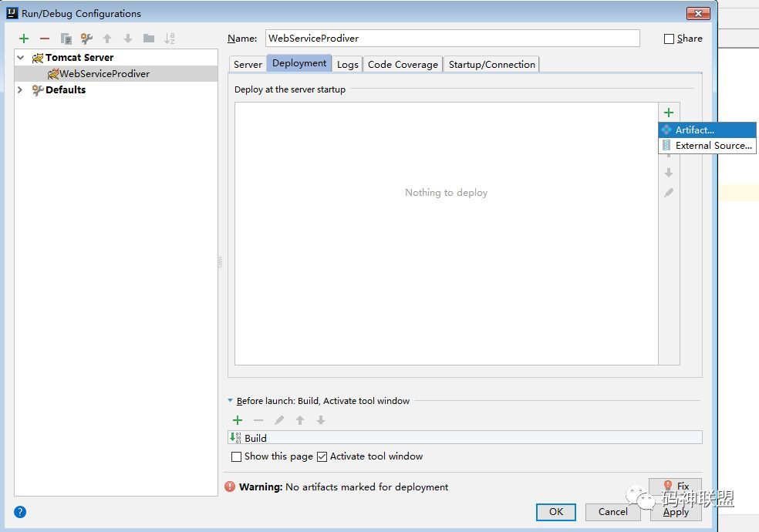Move before launch task up
The width and height of the screenshot is (759, 532).
[x=300, y=419]
